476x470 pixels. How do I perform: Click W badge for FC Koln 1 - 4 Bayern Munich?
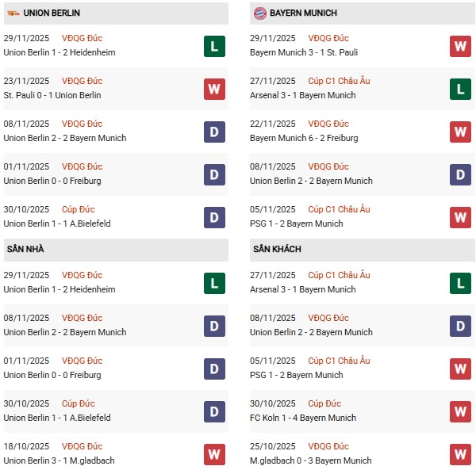point(461,411)
